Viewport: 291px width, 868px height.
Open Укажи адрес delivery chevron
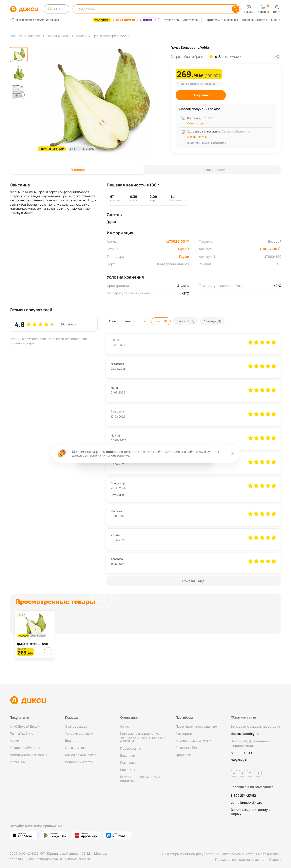click(207, 124)
